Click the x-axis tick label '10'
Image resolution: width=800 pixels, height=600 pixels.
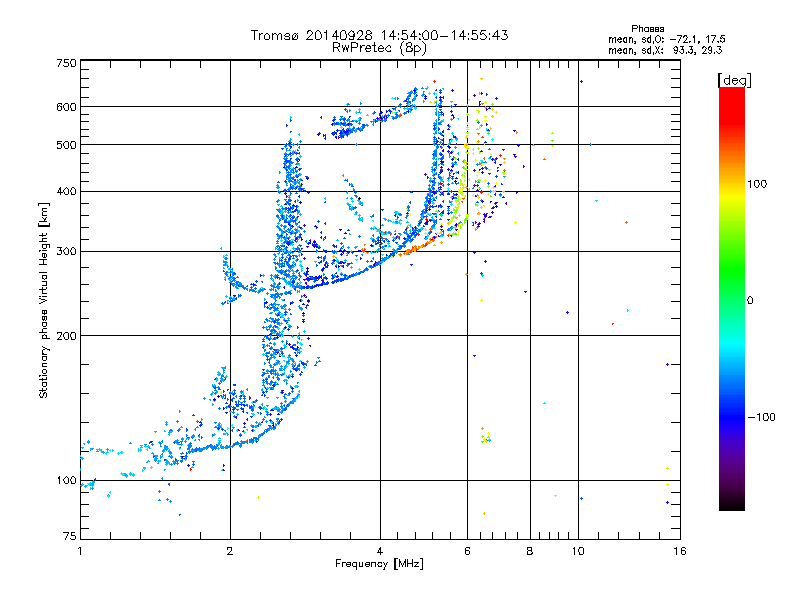[x=578, y=551]
